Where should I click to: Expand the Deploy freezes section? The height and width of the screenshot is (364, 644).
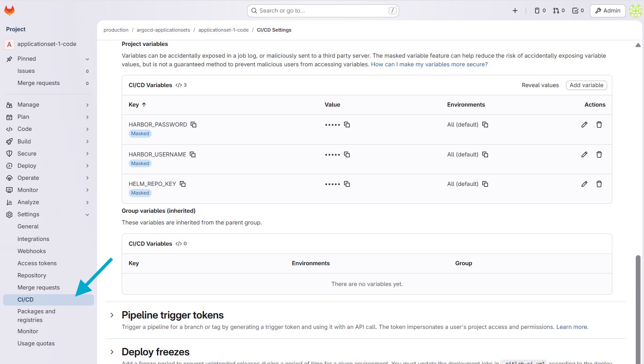pyautogui.click(x=112, y=352)
